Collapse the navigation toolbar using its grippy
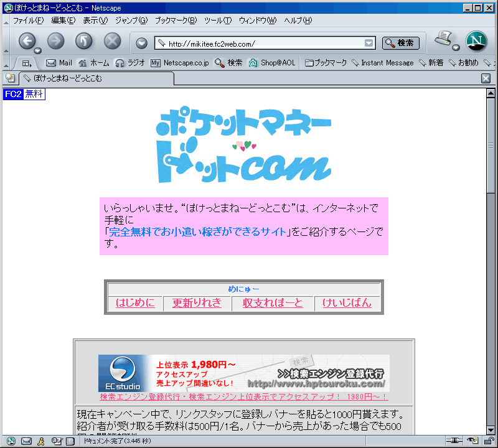 pyautogui.click(x=6, y=42)
